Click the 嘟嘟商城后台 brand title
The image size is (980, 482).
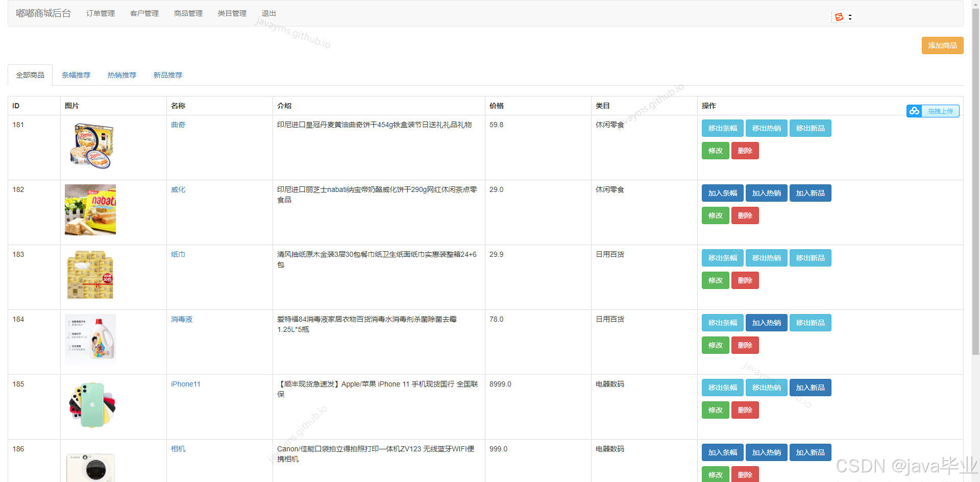click(43, 13)
